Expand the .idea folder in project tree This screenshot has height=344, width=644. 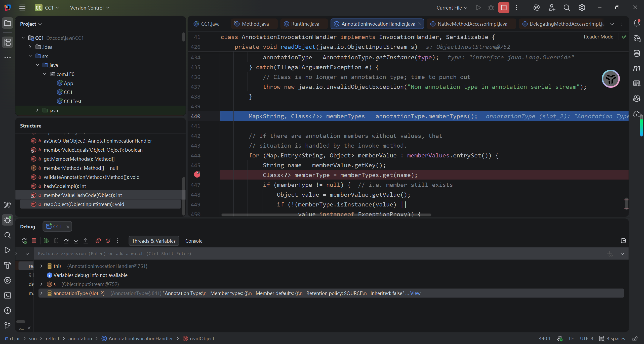(30, 47)
